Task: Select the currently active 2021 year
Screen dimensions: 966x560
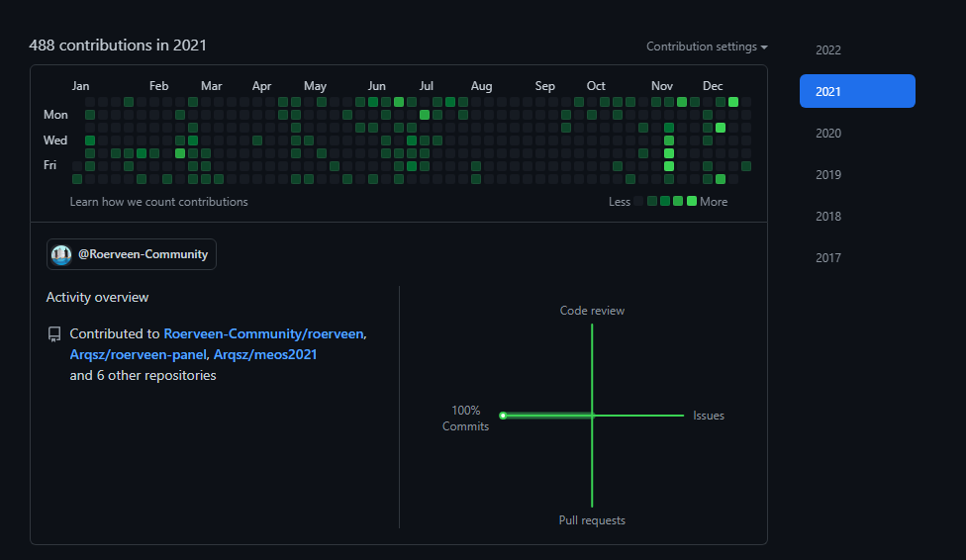Action: [x=857, y=91]
